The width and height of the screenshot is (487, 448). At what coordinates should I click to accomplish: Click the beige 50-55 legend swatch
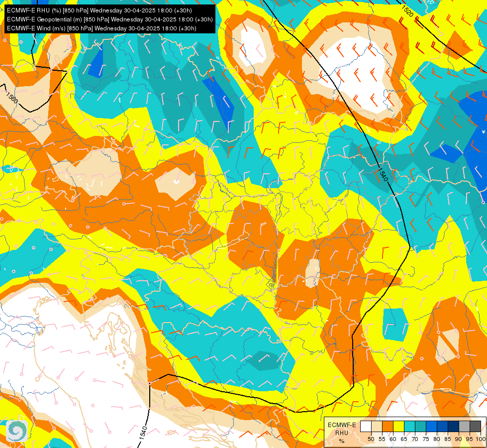coord(377,426)
